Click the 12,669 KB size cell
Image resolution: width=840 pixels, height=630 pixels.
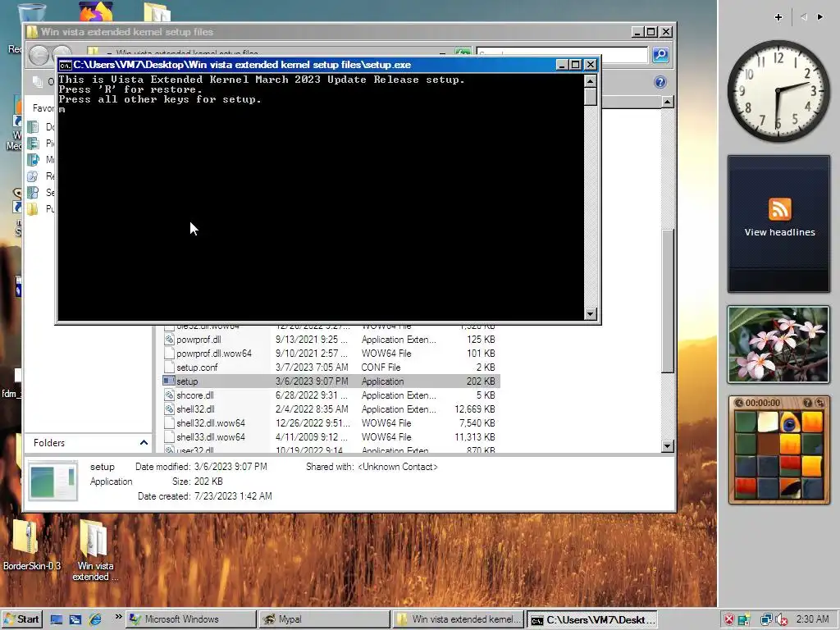(475, 409)
